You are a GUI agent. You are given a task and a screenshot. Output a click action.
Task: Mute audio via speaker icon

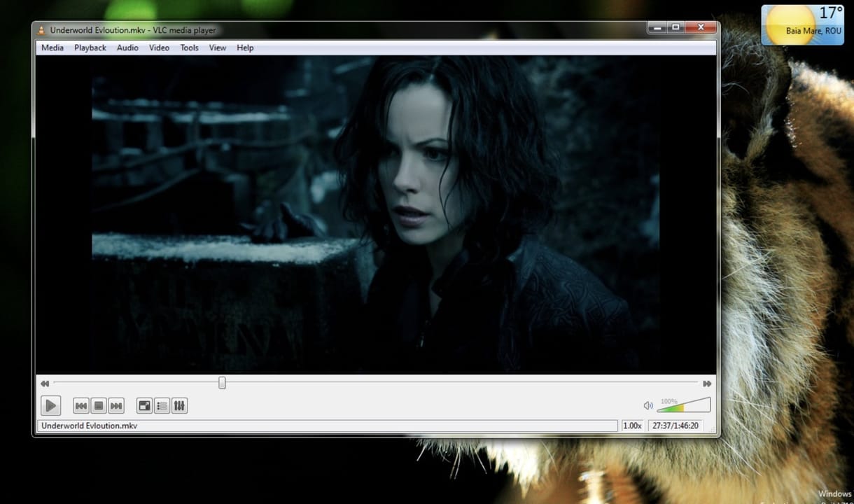pyautogui.click(x=648, y=405)
